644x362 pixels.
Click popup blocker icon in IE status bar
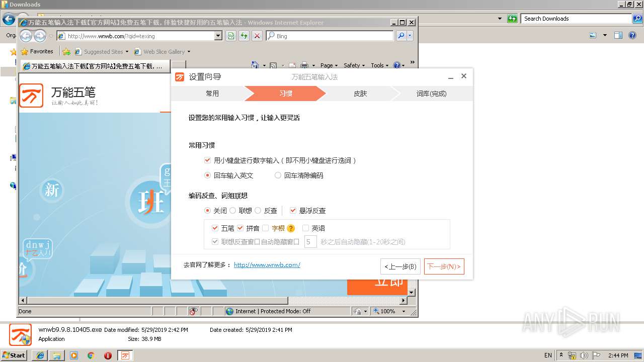click(x=194, y=311)
